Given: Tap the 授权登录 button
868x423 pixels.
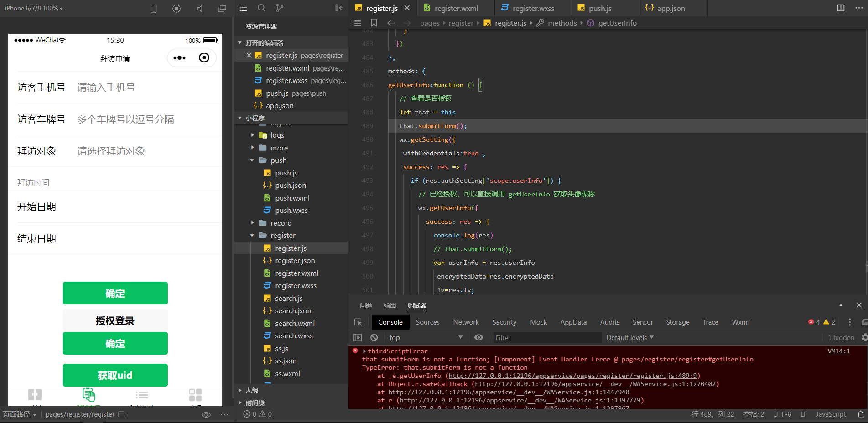Looking at the screenshot, I should [115, 320].
